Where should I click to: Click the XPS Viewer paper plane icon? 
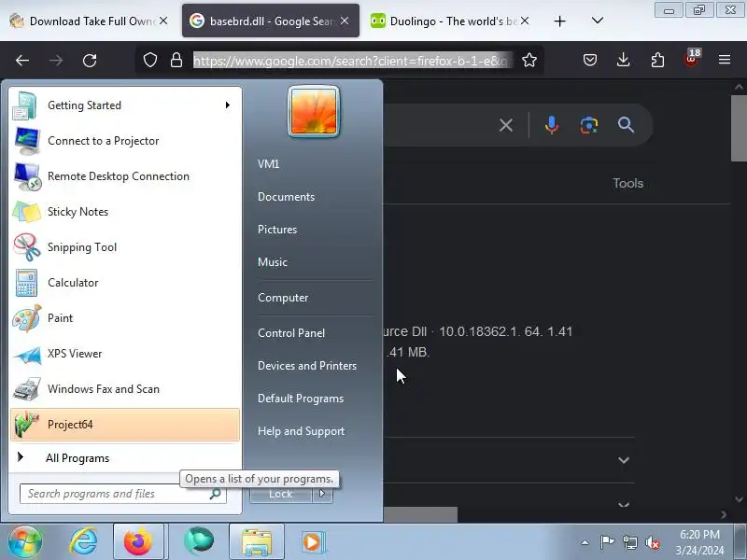[27, 354]
